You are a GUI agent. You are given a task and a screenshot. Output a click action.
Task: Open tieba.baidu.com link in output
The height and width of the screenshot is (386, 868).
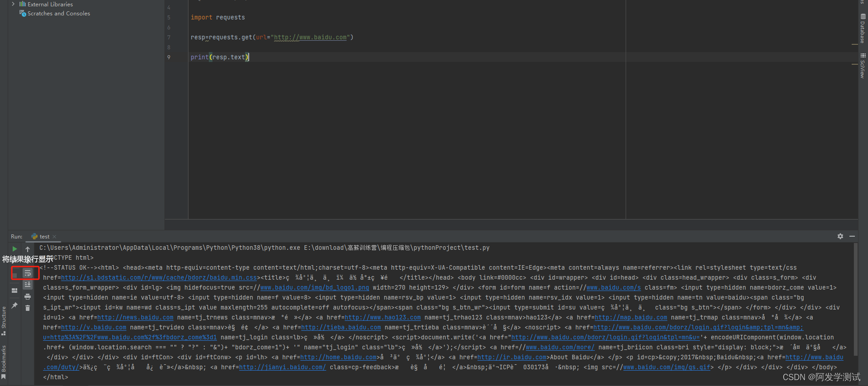coord(341,328)
